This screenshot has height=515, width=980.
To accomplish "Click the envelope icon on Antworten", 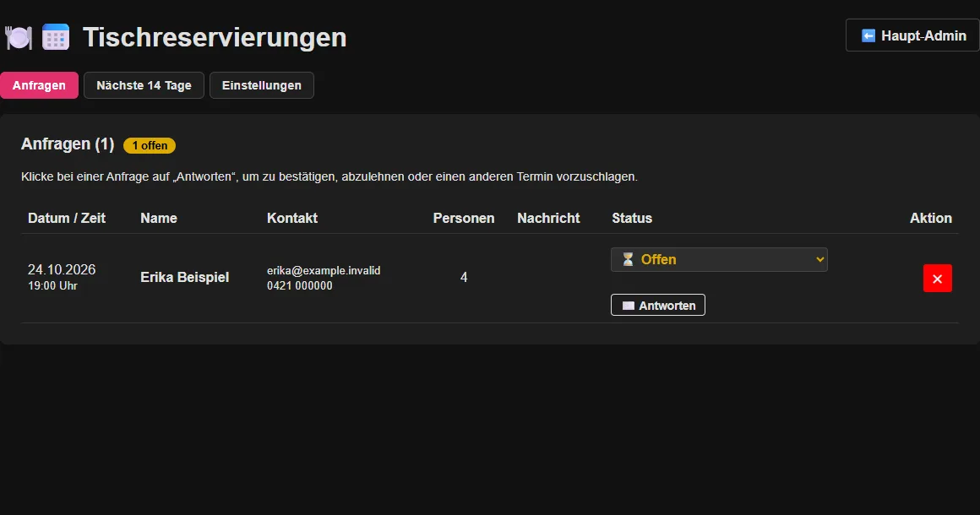I will pos(628,306).
